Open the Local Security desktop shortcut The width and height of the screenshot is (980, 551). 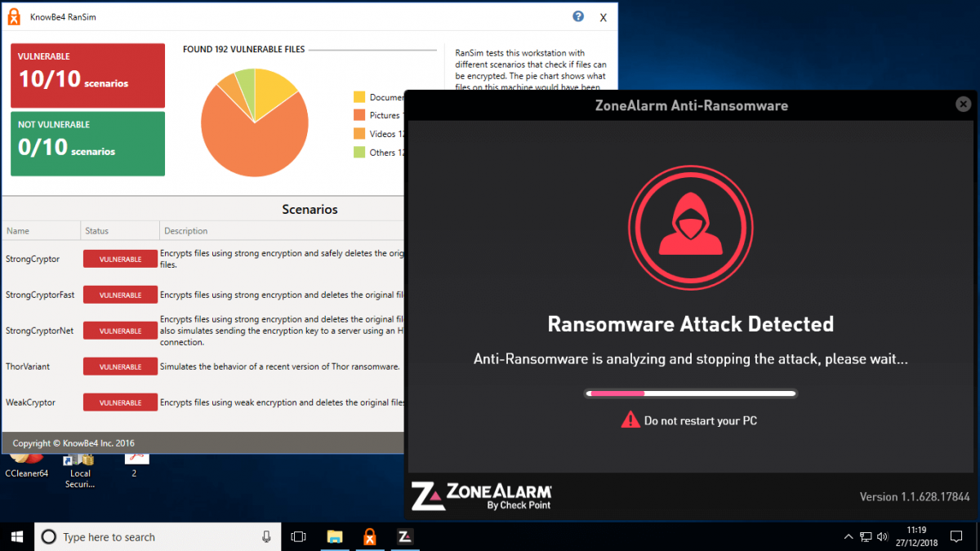coord(79,461)
